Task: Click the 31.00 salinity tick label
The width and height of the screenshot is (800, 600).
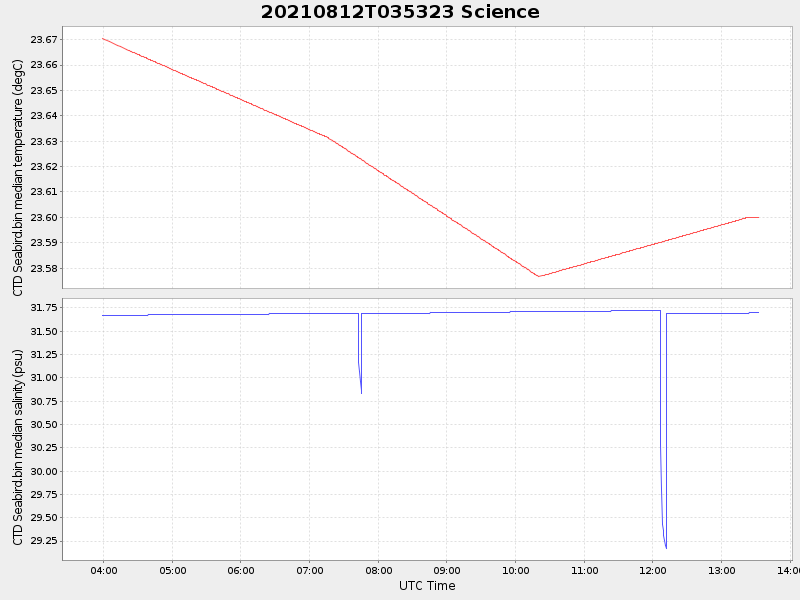Action: pos(44,378)
